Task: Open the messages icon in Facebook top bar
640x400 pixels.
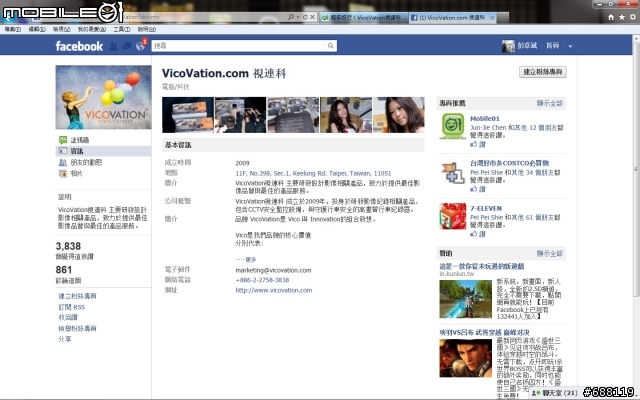Action: tap(127, 46)
